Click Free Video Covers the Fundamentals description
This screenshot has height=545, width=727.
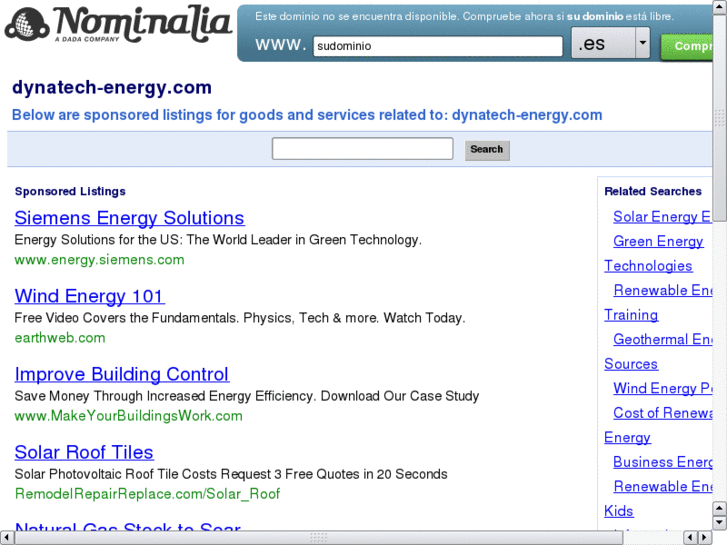click(240, 318)
